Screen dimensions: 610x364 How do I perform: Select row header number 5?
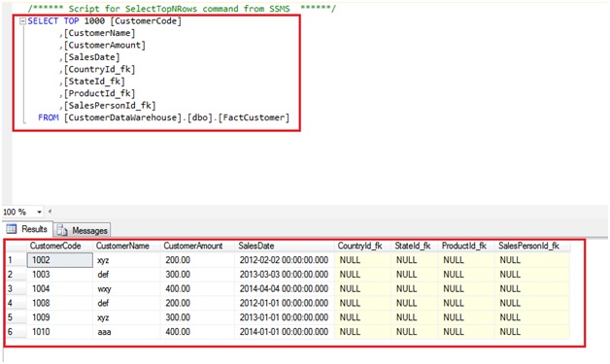pyautogui.click(x=16, y=317)
